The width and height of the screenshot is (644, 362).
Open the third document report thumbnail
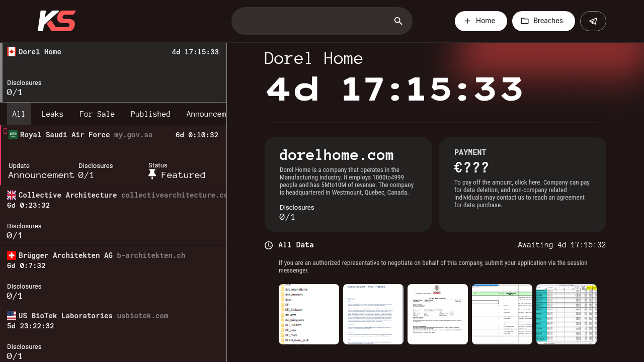pos(438,314)
